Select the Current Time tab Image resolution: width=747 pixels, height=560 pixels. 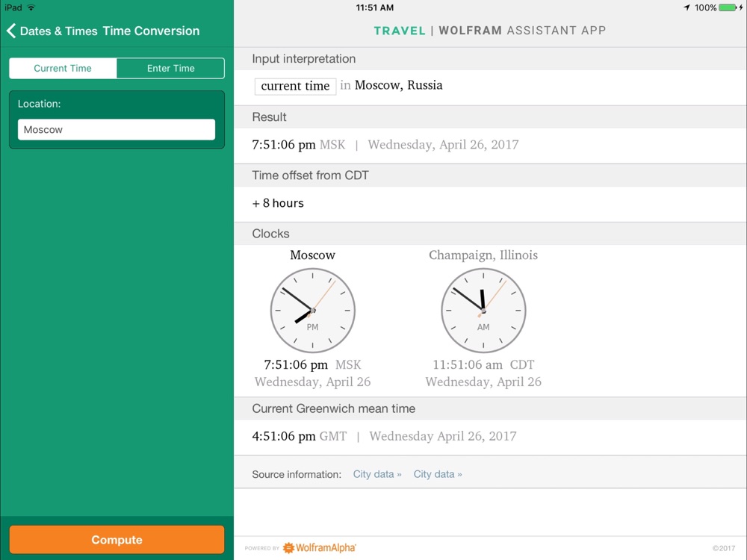[63, 68]
